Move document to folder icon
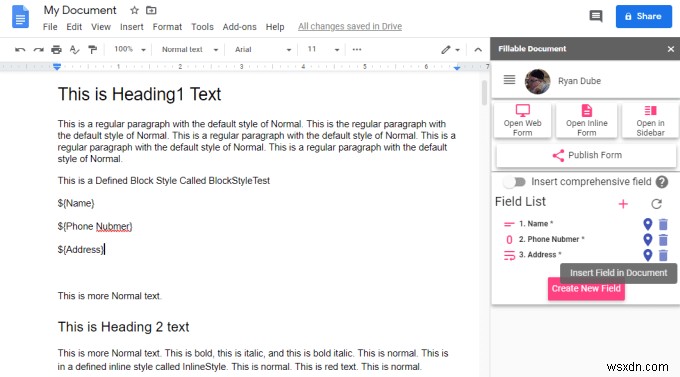This screenshot has width=680, height=377. (151, 10)
